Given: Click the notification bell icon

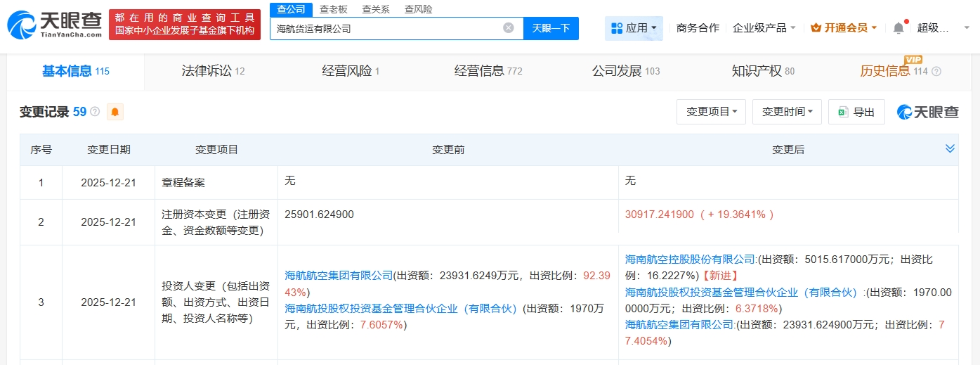Looking at the screenshot, I should (x=899, y=28).
